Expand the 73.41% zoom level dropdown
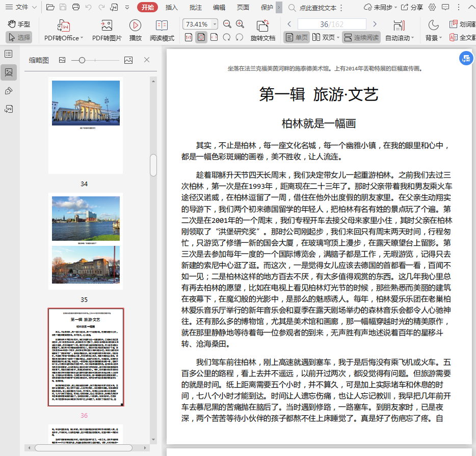 click(215, 24)
